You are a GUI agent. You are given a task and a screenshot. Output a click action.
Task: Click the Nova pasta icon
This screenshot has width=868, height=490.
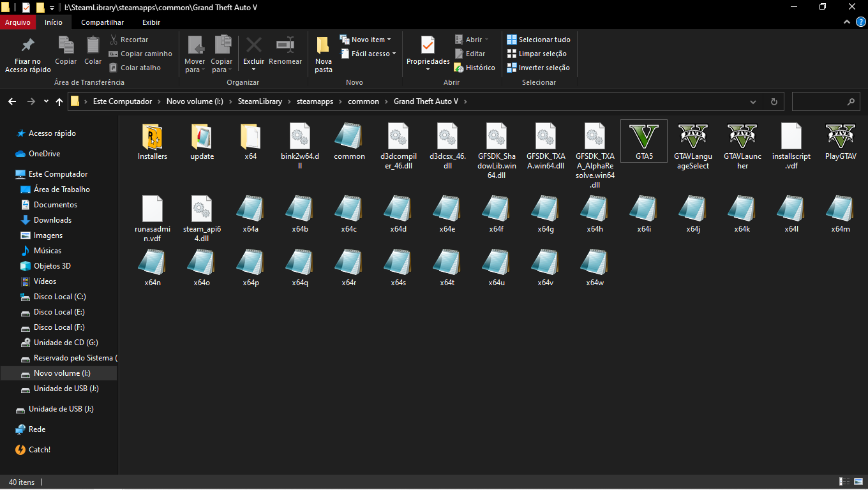click(323, 46)
